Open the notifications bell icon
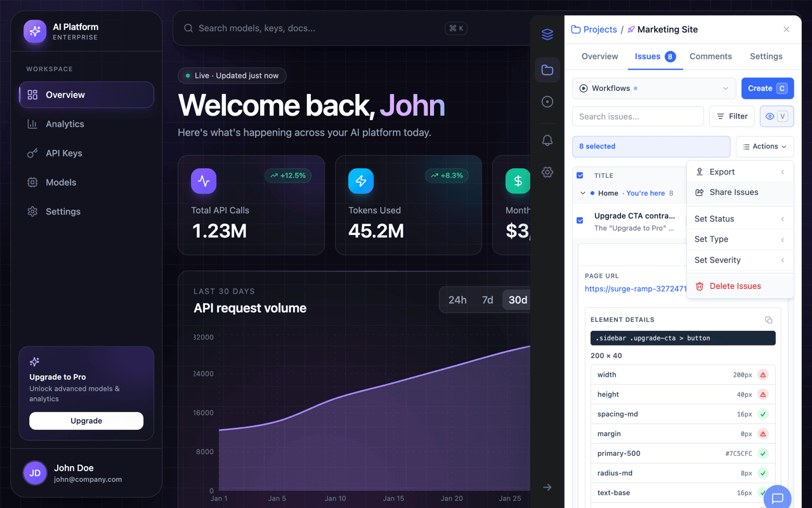Image resolution: width=812 pixels, height=508 pixels. coord(547,140)
